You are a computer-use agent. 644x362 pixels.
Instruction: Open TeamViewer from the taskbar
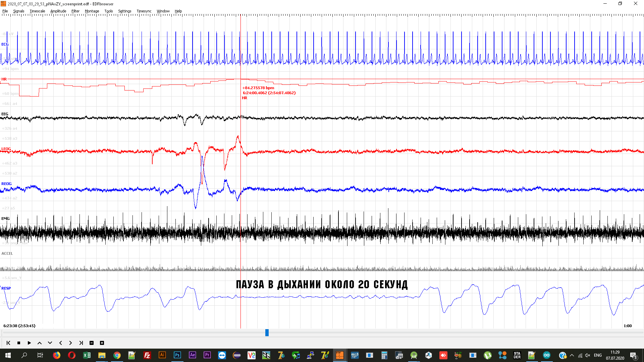coord(222,355)
